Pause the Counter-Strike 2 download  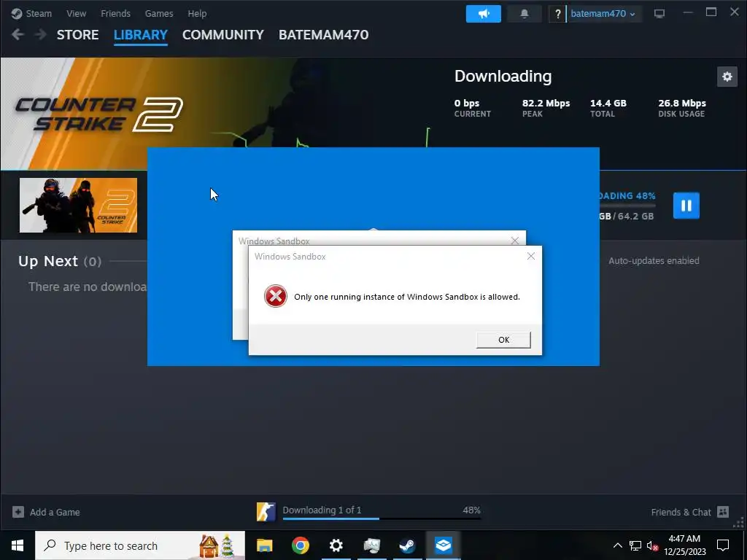tap(686, 205)
